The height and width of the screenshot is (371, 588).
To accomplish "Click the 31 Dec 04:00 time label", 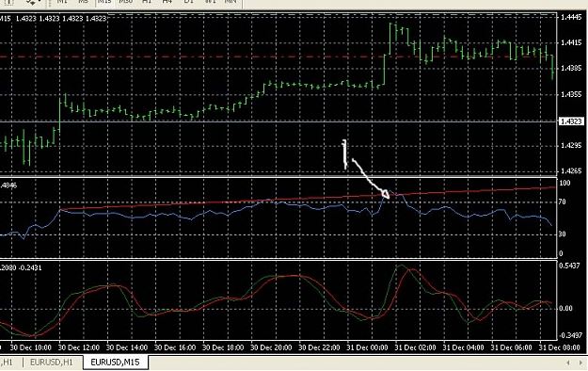I will click(x=463, y=347).
